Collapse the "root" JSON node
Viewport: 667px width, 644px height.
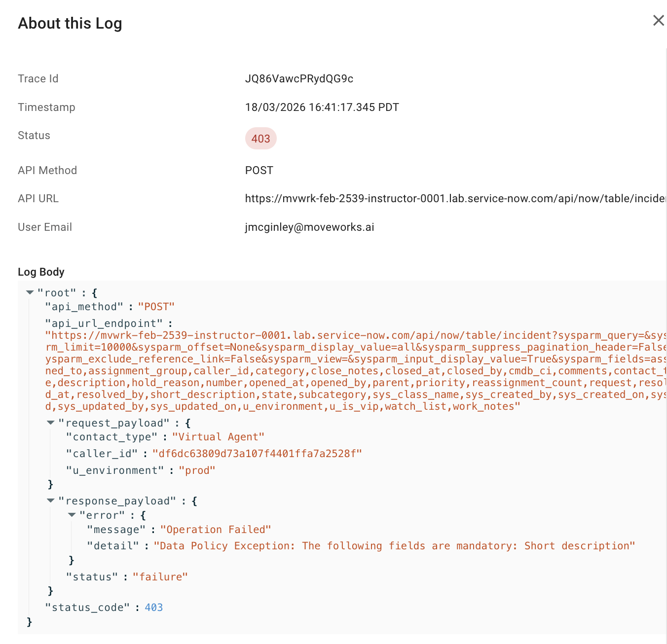click(x=30, y=293)
